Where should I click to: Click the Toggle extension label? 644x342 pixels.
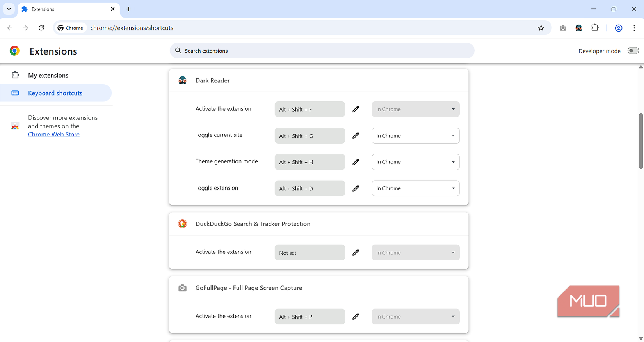[x=217, y=188]
